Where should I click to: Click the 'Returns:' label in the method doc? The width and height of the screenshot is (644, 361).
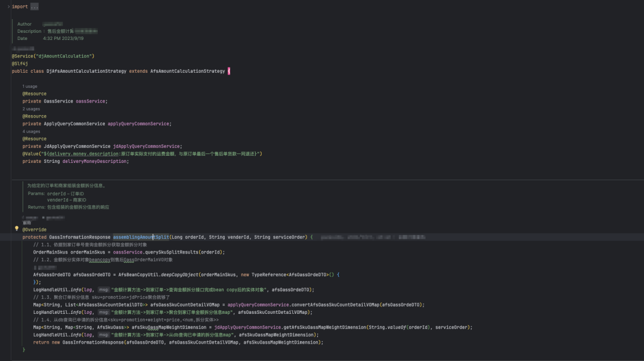pyautogui.click(x=36, y=207)
